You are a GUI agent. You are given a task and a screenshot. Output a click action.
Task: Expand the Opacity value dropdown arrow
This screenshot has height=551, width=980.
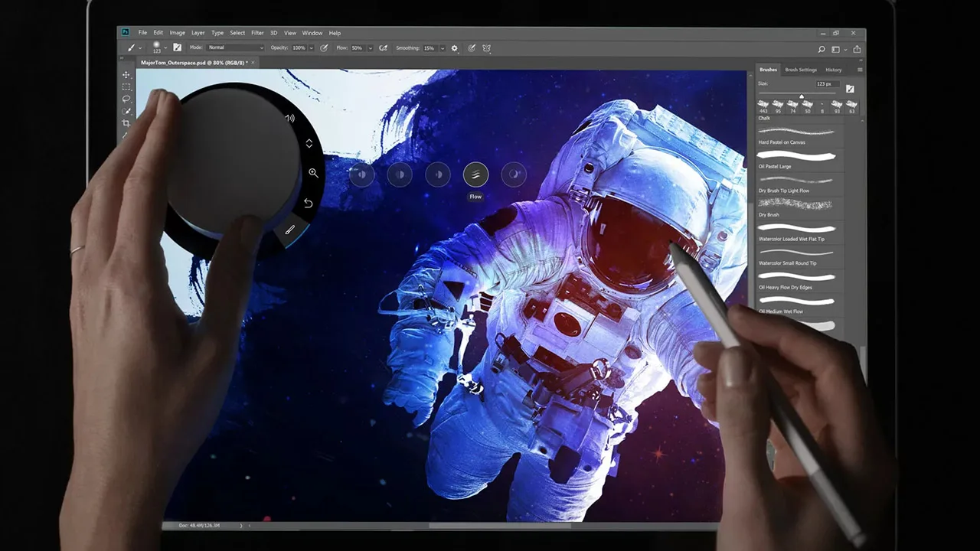[x=312, y=48]
